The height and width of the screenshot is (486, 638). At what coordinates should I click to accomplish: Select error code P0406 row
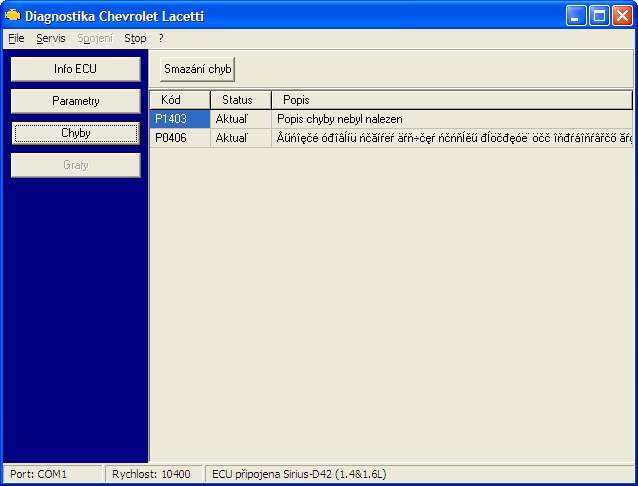(391, 138)
